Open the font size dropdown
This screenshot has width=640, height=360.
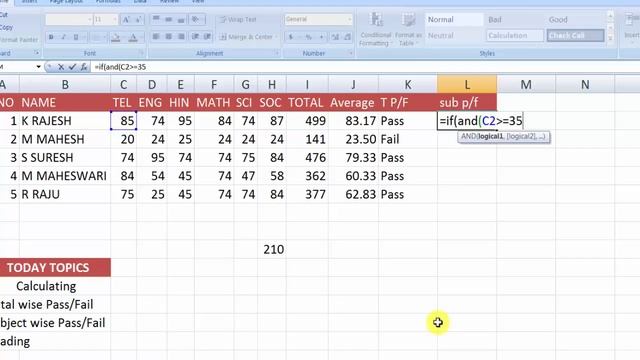click(x=115, y=20)
